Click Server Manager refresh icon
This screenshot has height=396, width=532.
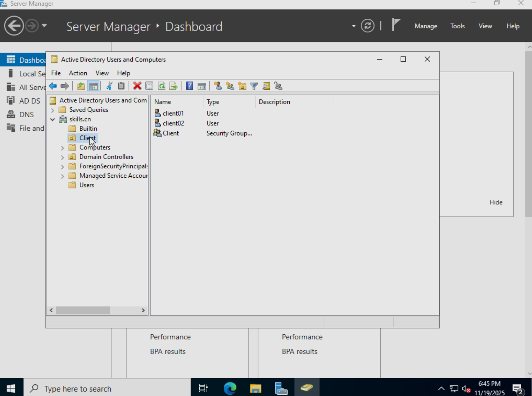pyautogui.click(x=367, y=26)
